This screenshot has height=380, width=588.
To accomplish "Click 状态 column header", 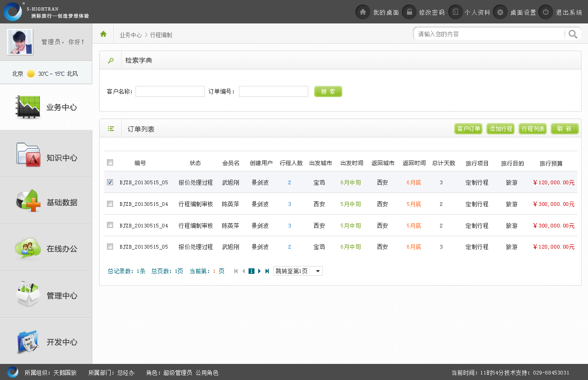I will click(x=195, y=163).
